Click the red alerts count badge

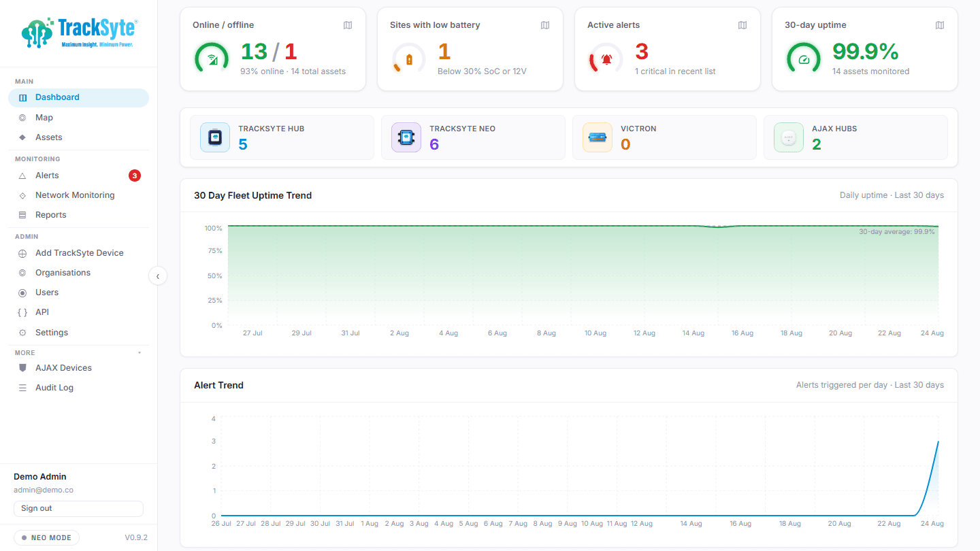pos(135,176)
